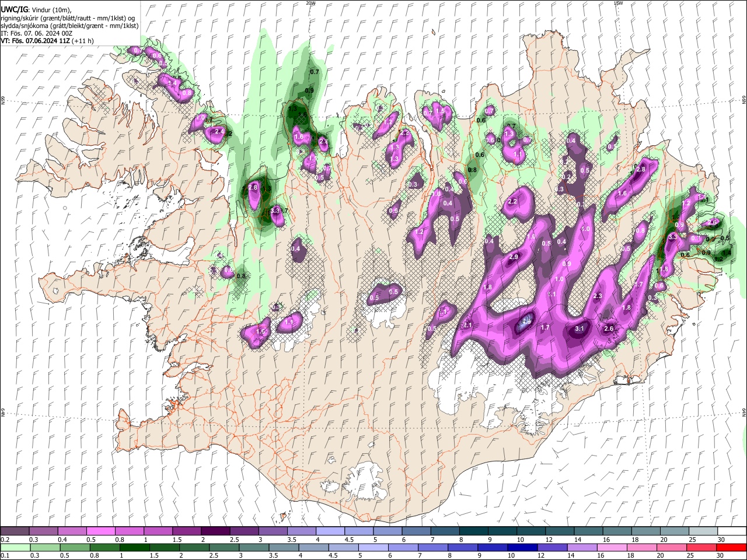
Task: Select upper legend dark teal swatch between 9 and 10
Action: (502, 531)
